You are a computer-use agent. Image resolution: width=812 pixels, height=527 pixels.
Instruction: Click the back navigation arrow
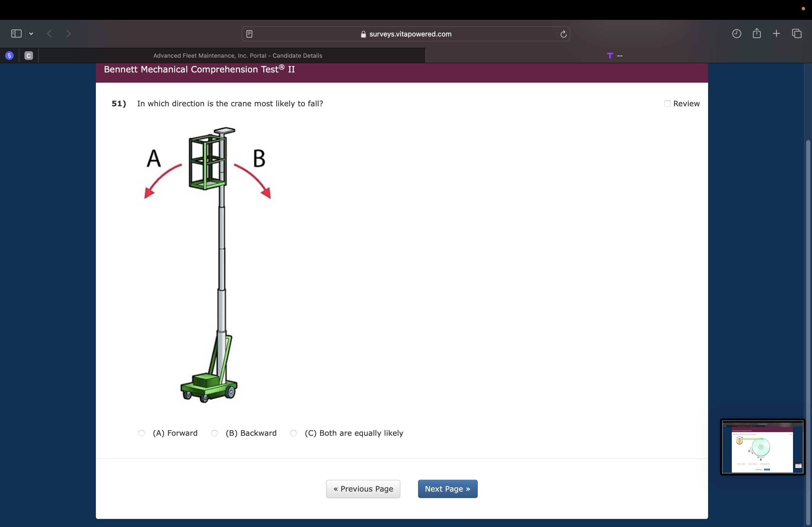click(x=49, y=33)
